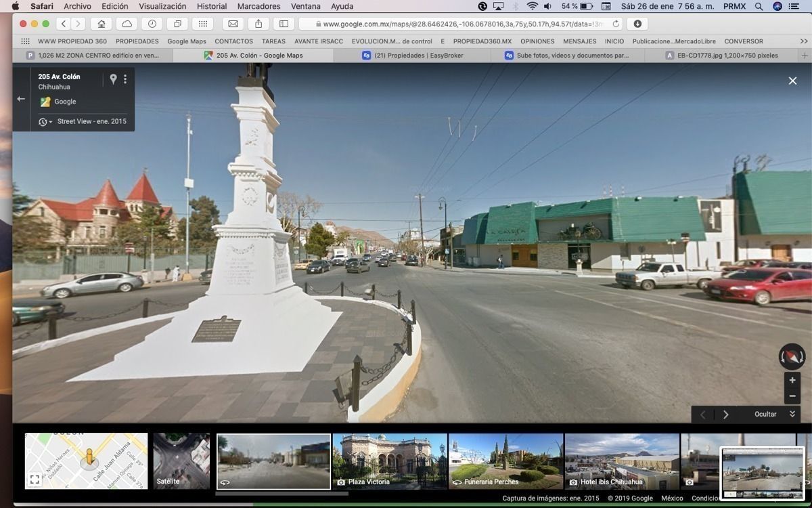Select the Funeraria Perches thumbnail
812x508 pixels.
[x=506, y=461]
